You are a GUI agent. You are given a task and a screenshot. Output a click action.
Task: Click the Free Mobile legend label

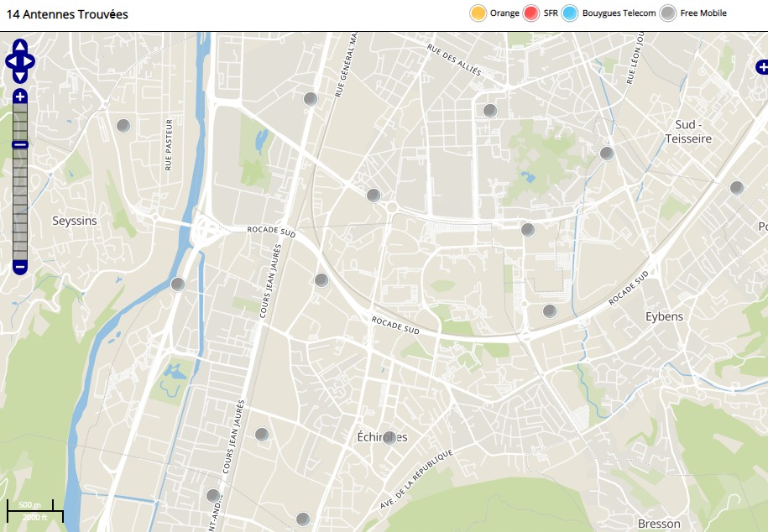click(703, 13)
